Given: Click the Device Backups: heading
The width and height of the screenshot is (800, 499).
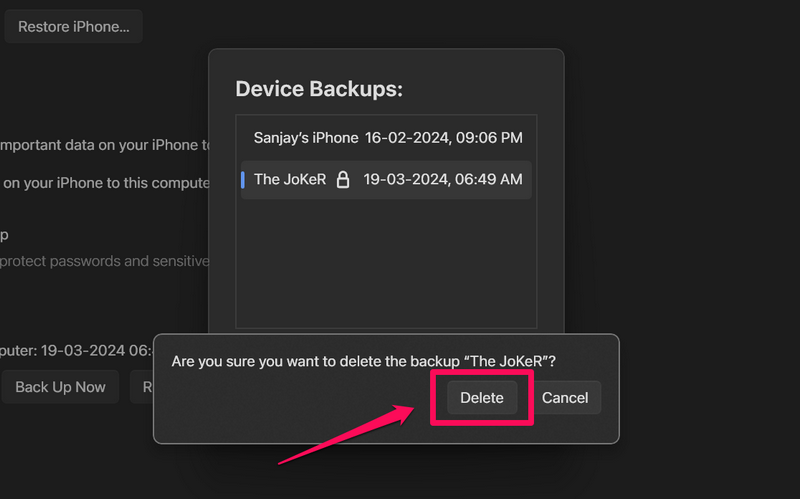Looking at the screenshot, I should [319, 89].
